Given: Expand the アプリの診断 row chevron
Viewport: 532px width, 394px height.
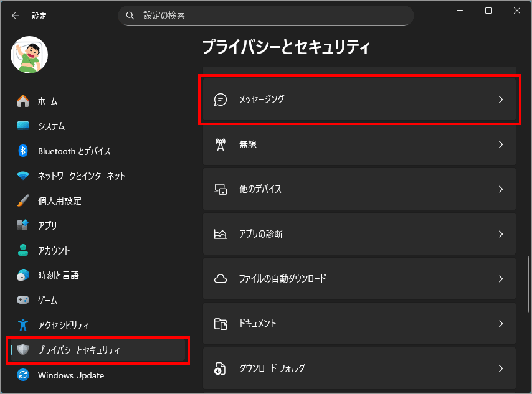Looking at the screenshot, I should [500, 234].
